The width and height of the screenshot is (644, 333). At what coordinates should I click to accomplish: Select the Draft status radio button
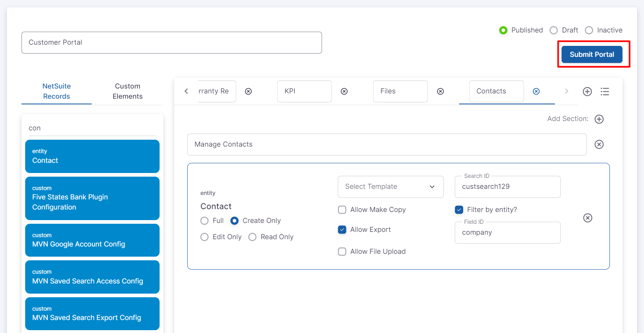553,30
